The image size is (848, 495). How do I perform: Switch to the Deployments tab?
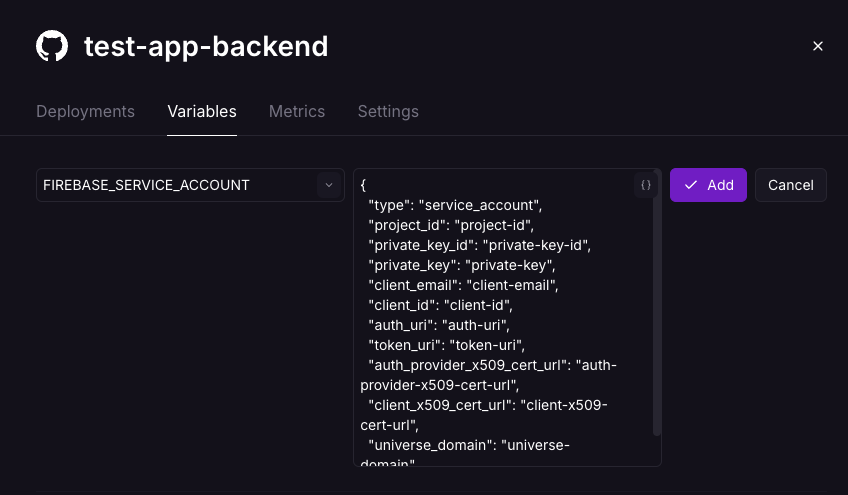pyautogui.click(x=85, y=111)
